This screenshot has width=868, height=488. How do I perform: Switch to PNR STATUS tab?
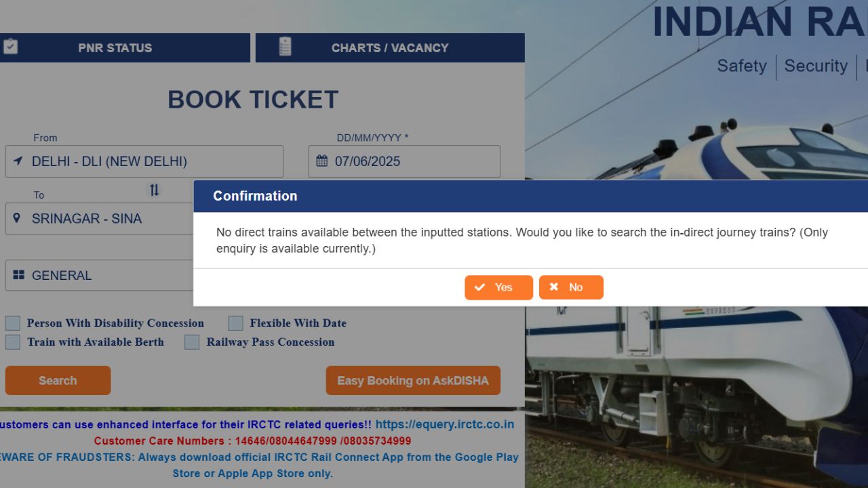(125, 47)
